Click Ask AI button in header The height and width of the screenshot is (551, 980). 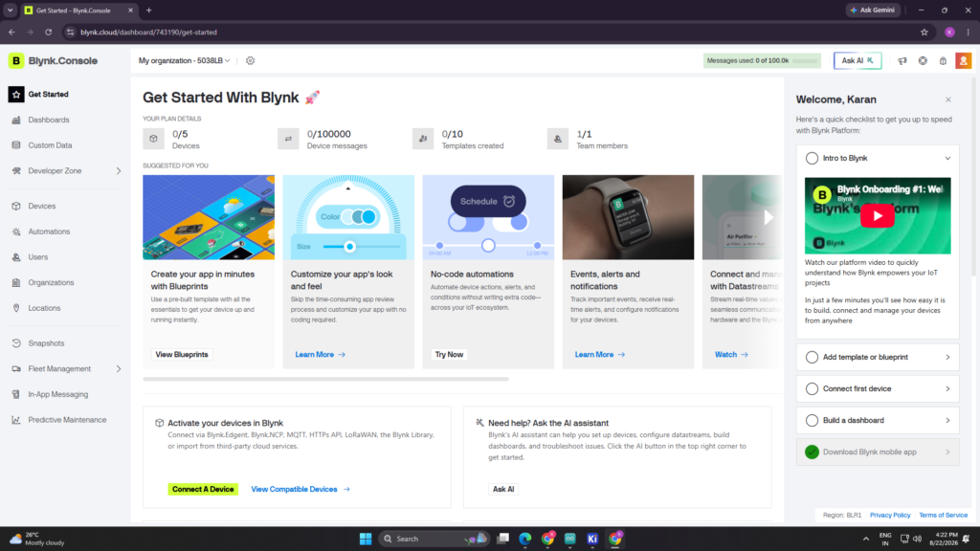pyautogui.click(x=857, y=60)
